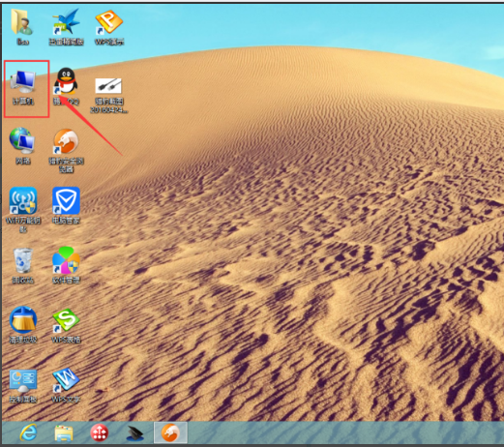The image size is (504, 447).
Task: Open the user folder with person icon
Action: click(x=22, y=27)
